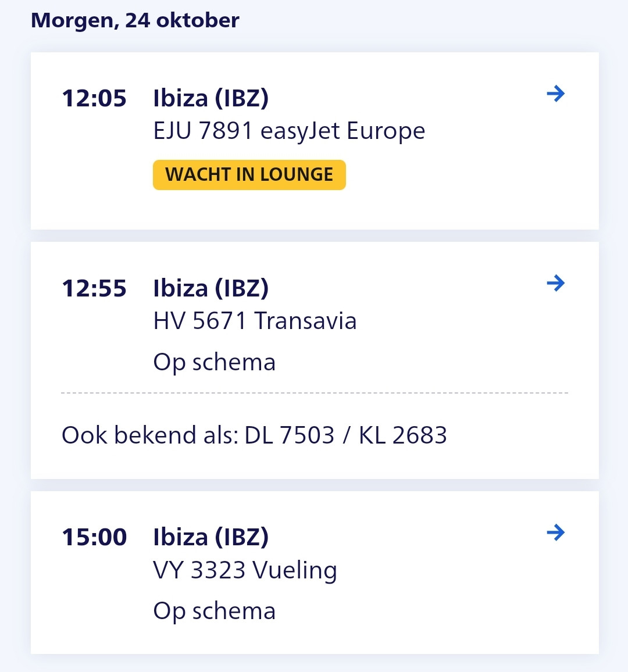Click 'Op schema' status on Vueling flight
The width and height of the screenshot is (628, 672).
click(x=214, y=611)
